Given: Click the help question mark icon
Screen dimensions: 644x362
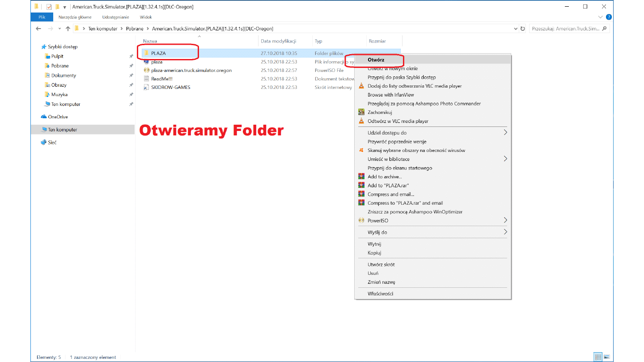Looking at the screenshot, I should click(609, 17).
